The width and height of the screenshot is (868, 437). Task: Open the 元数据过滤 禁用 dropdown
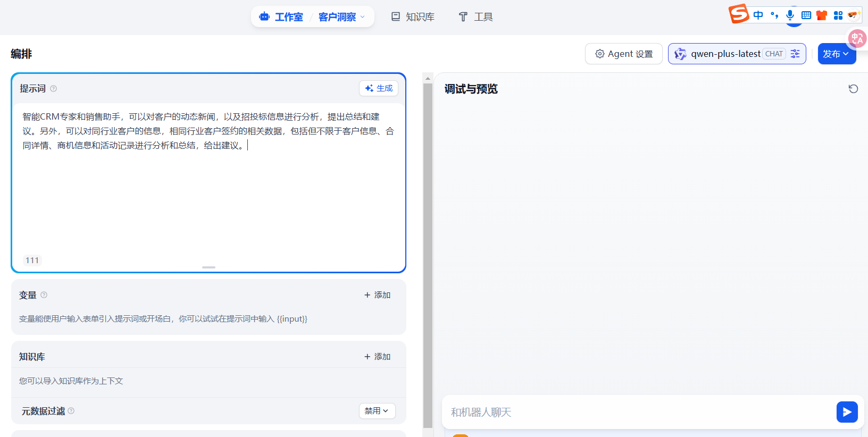(377, 411)
